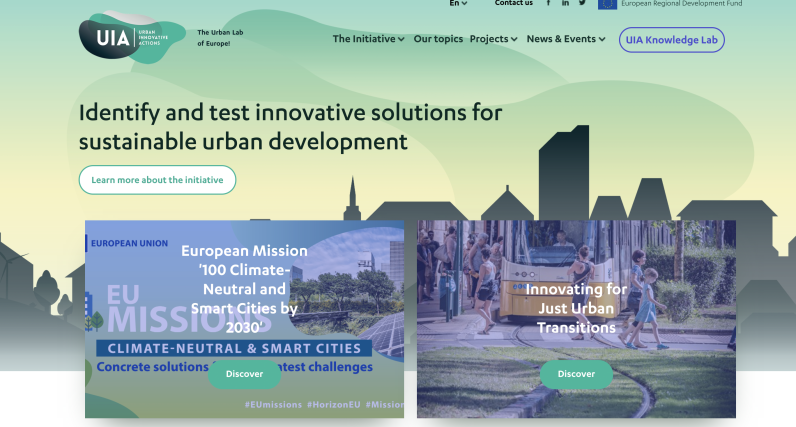
Task: Open the En language dropdown
Action: pyautogui.click(x=458, y=3)
